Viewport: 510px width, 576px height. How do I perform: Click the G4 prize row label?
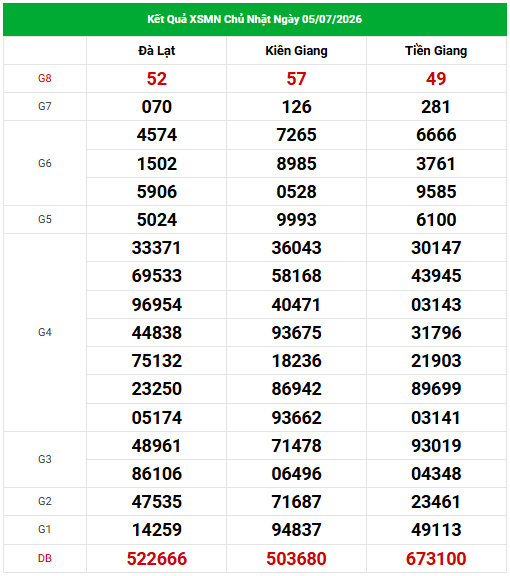coord(45,332)
